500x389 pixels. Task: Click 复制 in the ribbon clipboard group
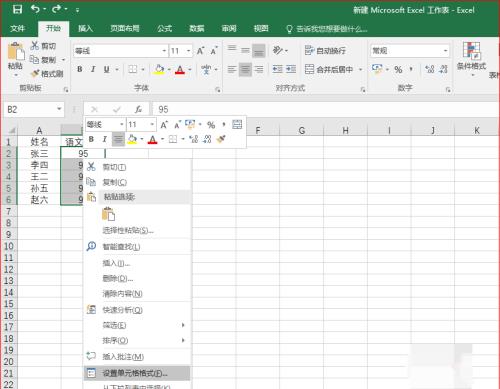click(x=43, y=60)
